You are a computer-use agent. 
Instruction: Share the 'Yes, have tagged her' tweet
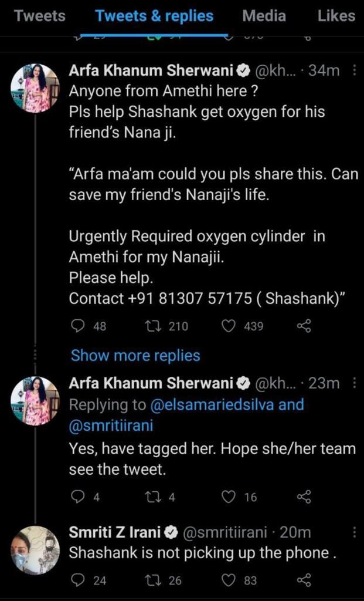point(304,497)
